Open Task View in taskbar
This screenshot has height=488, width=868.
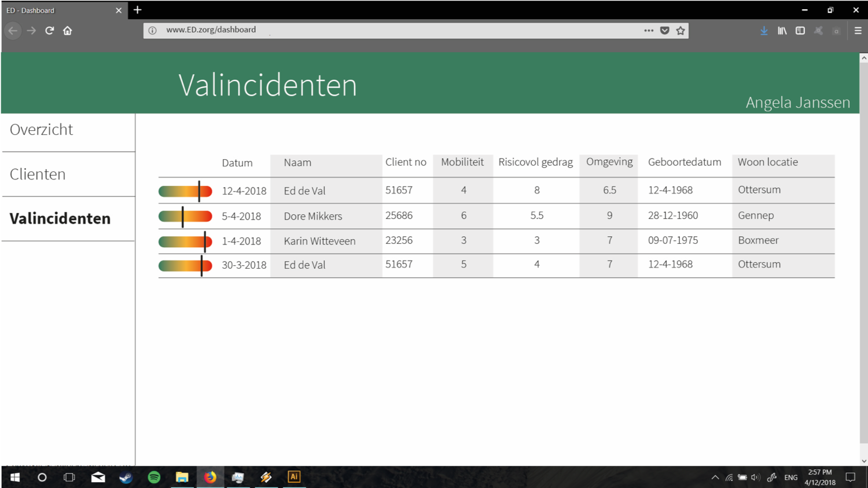click(69, 478)
